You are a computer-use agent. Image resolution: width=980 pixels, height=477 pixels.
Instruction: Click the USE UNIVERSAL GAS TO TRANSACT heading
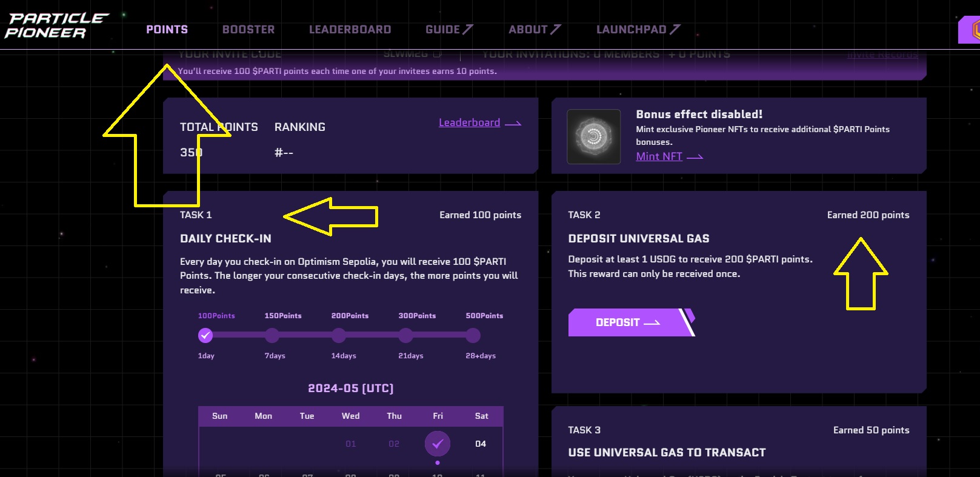click(x=667, y=453)
